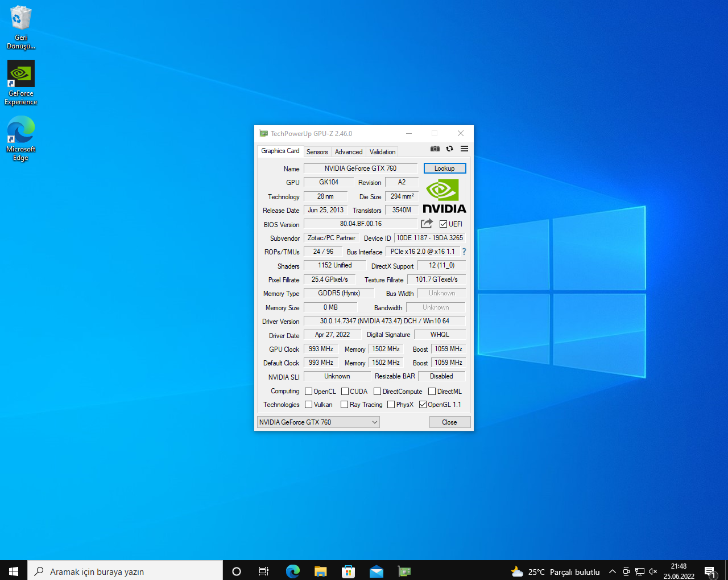Image resolution: width=728 pixels, height=580 pixels.
Task: Click the Driver Date value Apr 27, 2022
Action: [332, 335]
